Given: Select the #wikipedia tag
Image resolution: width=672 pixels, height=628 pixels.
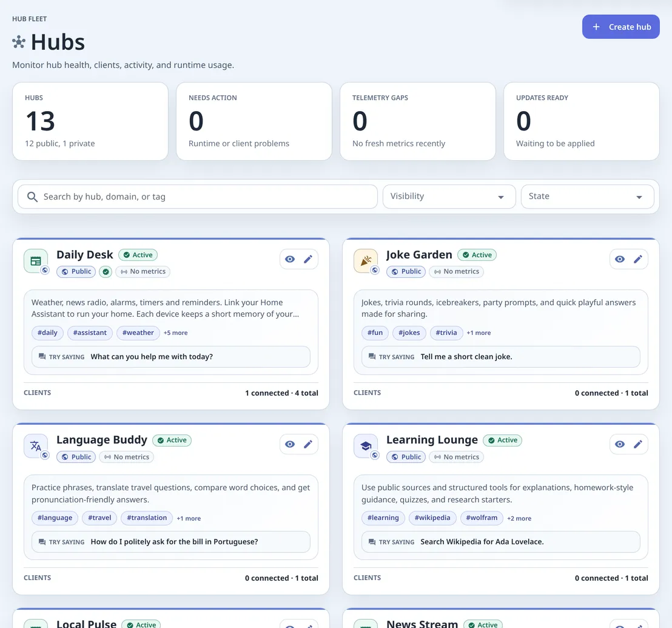Looking at the screenshot, I should coord(432,518).
